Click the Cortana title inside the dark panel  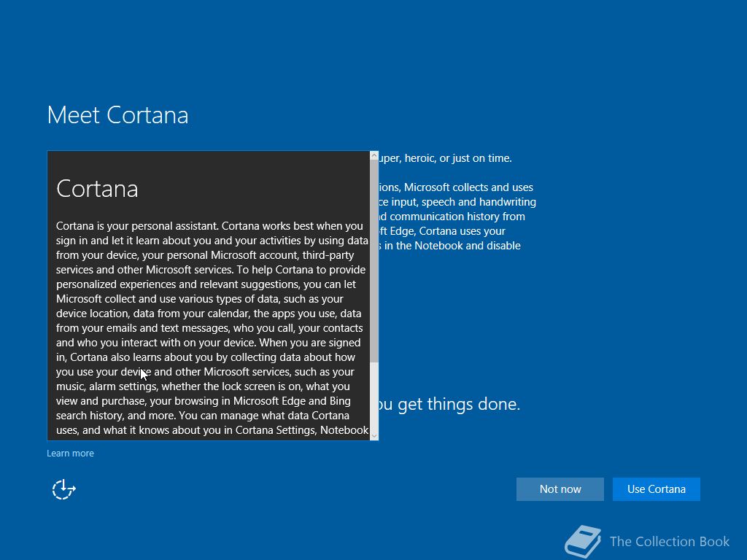point(97,189)
